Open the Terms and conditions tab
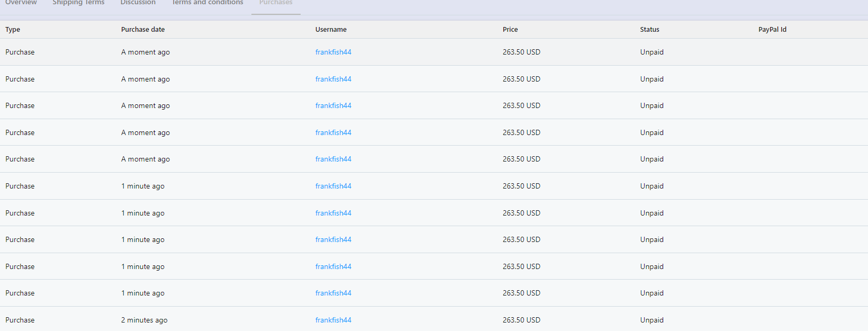Viewport: 868px width, 331px height. (x=207, y=3)
